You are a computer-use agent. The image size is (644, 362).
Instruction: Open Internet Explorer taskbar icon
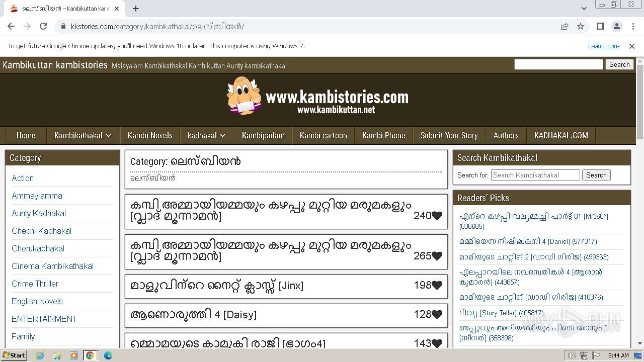(40, 355)
